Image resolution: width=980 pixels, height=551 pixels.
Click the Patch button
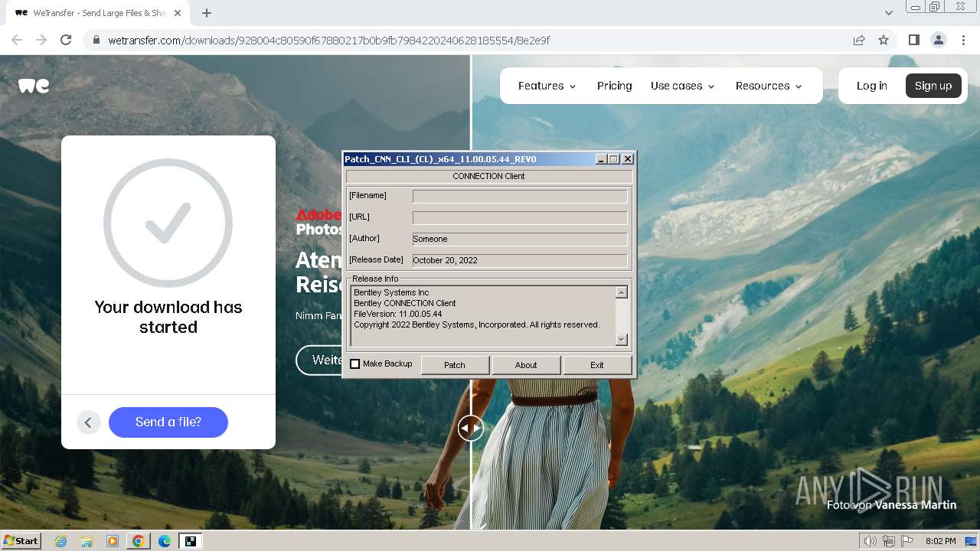click(455, 365)
